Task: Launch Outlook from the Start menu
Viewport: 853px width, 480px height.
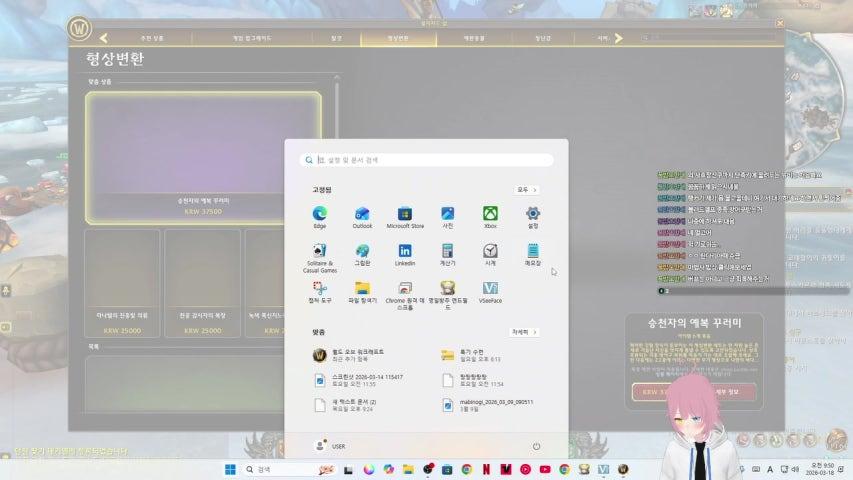Action: (362, 215)
